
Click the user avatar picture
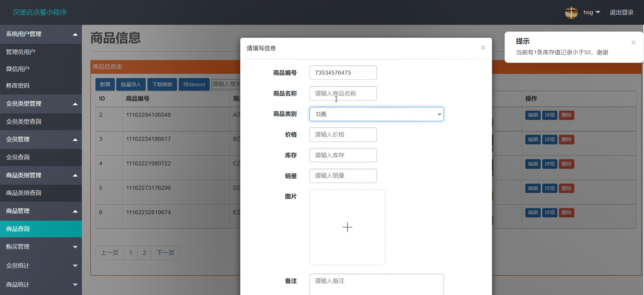(x=571, y=13)
